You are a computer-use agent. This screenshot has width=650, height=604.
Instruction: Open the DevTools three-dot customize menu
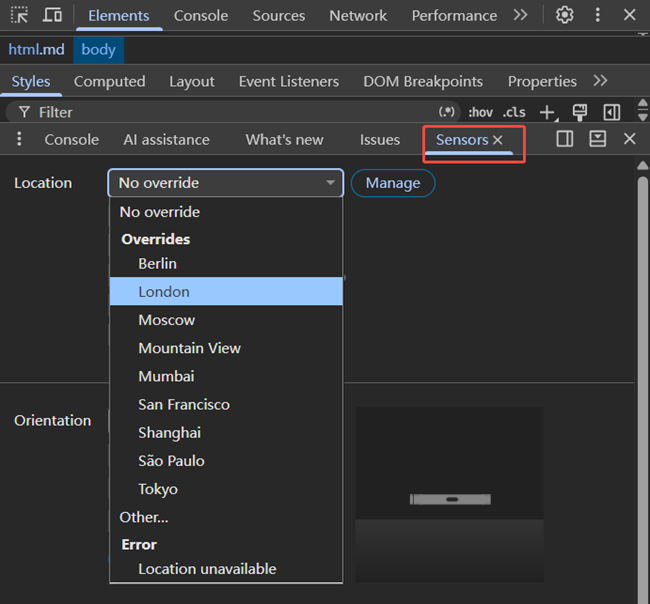point(597,15)
